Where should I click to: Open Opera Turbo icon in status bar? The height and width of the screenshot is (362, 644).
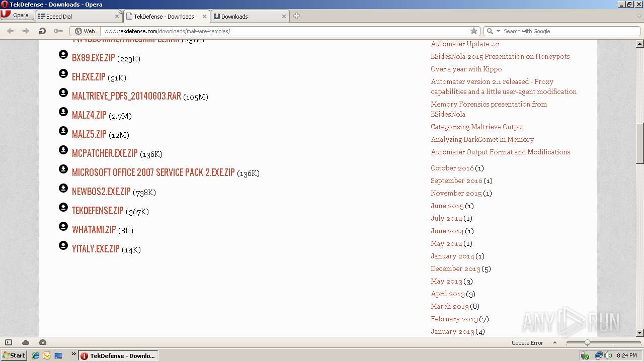tap(43, 342)
